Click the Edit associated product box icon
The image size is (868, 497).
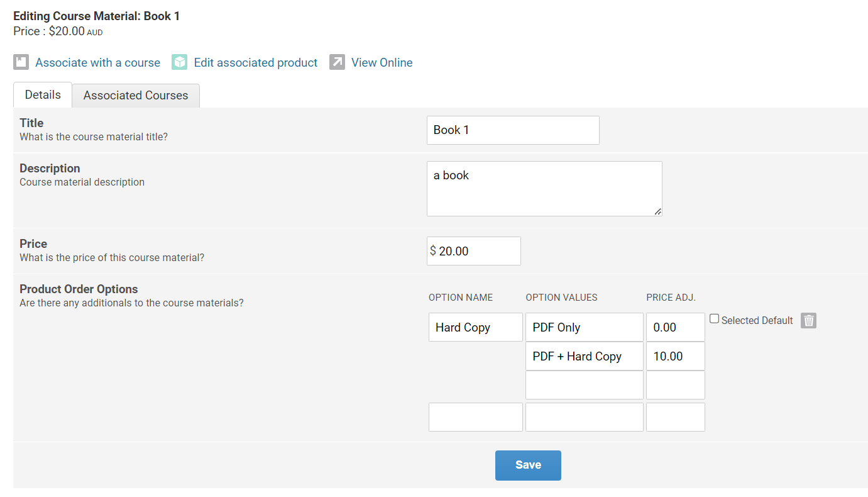point(180,62)
